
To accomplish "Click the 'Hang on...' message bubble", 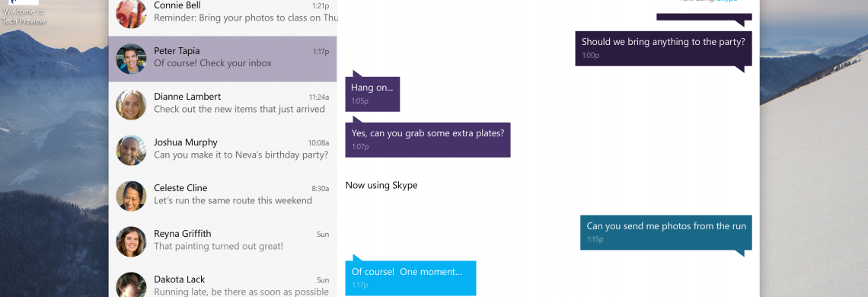I will click(x=372, y=94).
